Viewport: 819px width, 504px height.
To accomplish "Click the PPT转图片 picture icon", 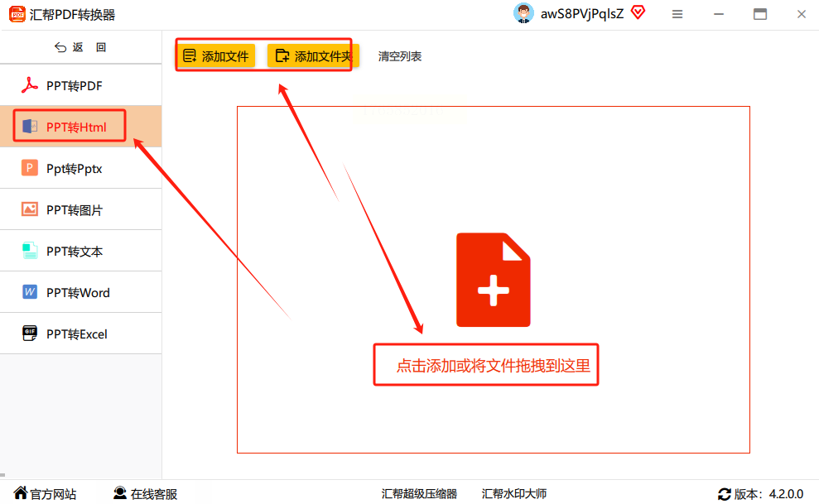I will 29,209.
